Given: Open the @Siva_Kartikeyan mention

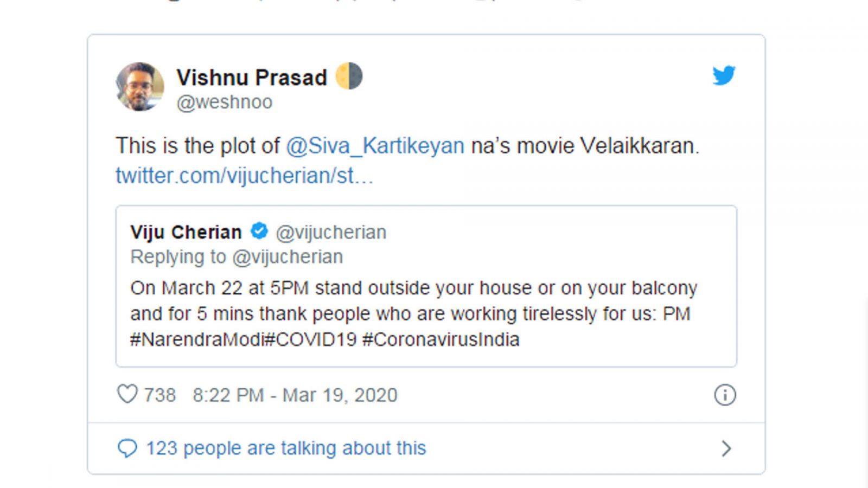Looking at the screenshot, I should click(375, 146).
